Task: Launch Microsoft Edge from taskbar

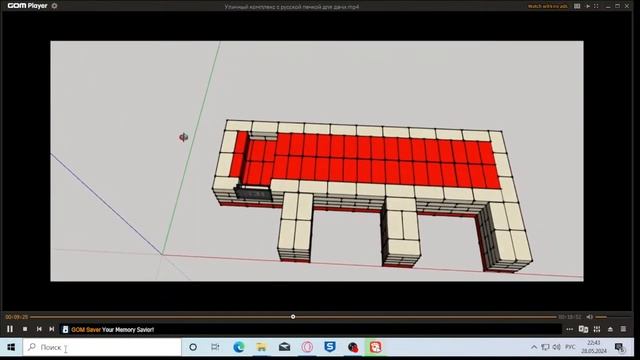Action: click(238, 347)
